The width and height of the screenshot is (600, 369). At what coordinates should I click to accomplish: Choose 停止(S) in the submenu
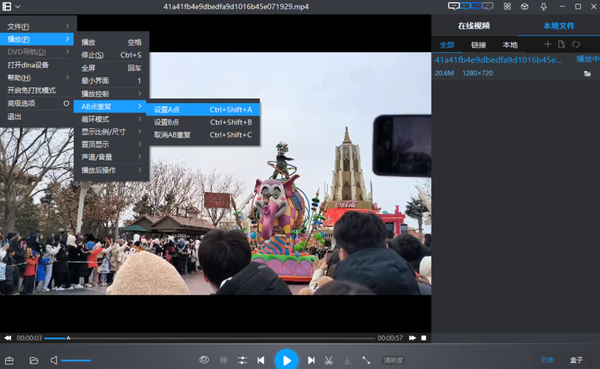pyautogui.click(x=111, y=55)
